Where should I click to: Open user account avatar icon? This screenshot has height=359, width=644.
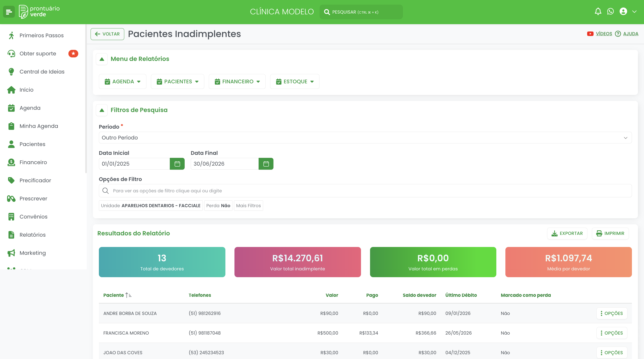pyautogui.click(x=623, y=12)
